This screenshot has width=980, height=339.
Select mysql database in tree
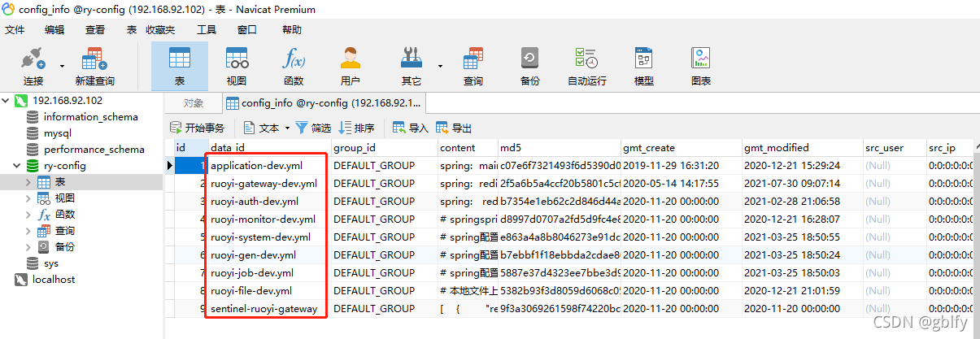(58, 133)
